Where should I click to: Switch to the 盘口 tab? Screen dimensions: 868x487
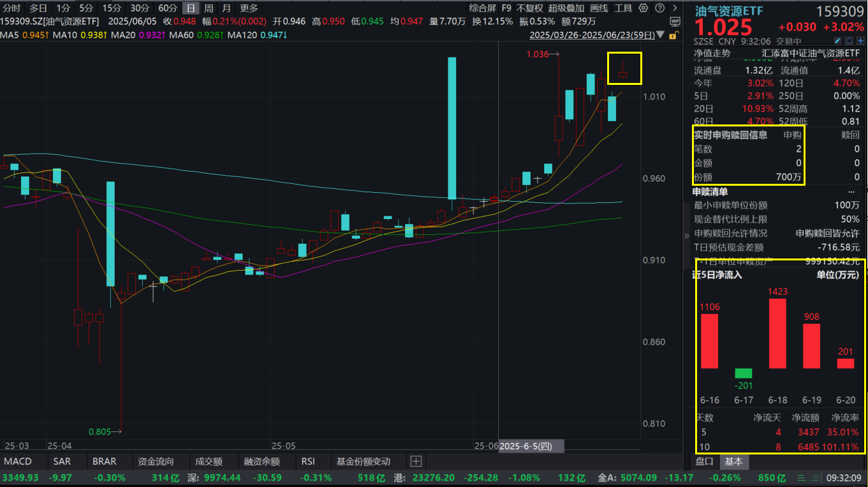705,461
